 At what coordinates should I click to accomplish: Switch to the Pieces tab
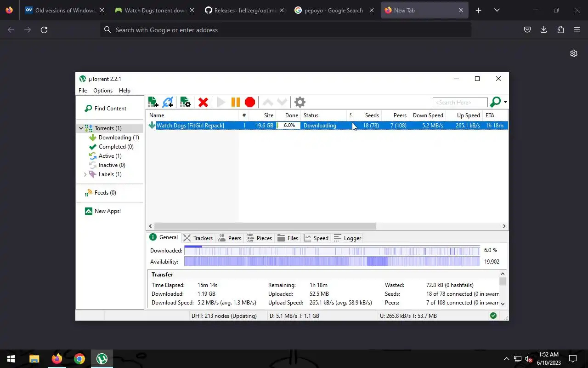(x=259, y=238)
